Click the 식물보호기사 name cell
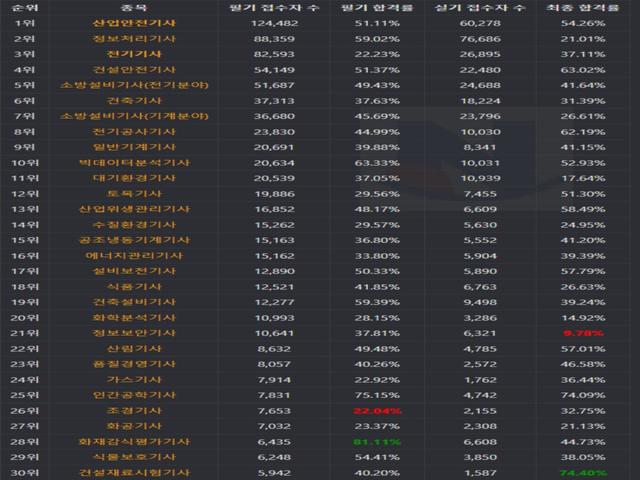 (x=134, y=457)
